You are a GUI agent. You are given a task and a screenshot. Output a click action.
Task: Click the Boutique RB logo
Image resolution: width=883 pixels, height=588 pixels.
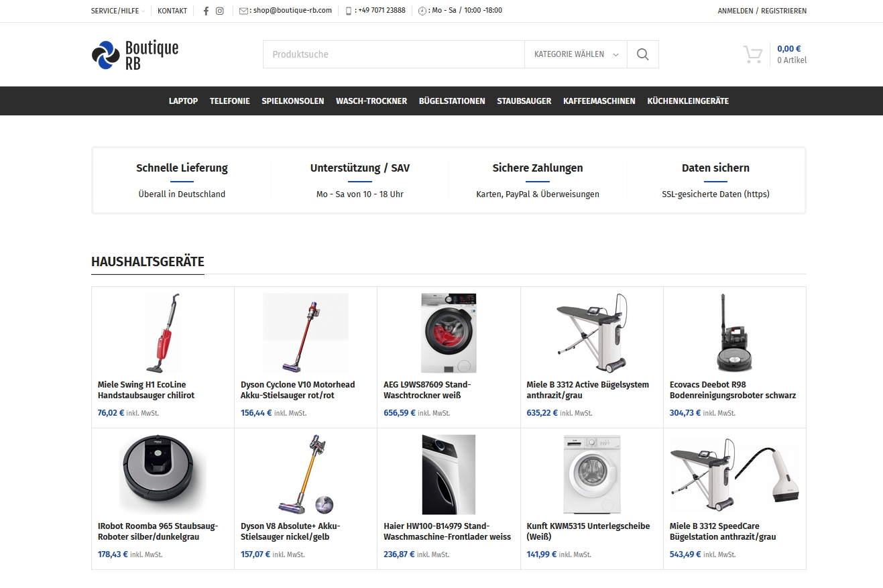tap(135, 55)
